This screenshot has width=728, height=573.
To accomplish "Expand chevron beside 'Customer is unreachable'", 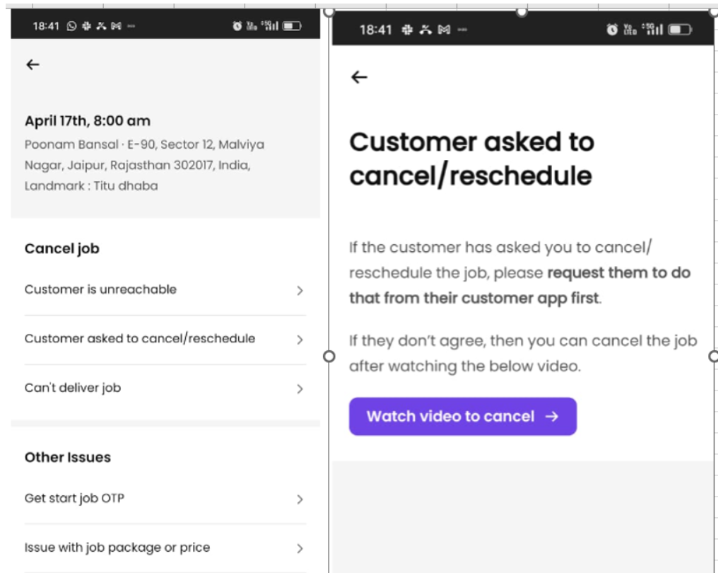I will tap(300, 290).
